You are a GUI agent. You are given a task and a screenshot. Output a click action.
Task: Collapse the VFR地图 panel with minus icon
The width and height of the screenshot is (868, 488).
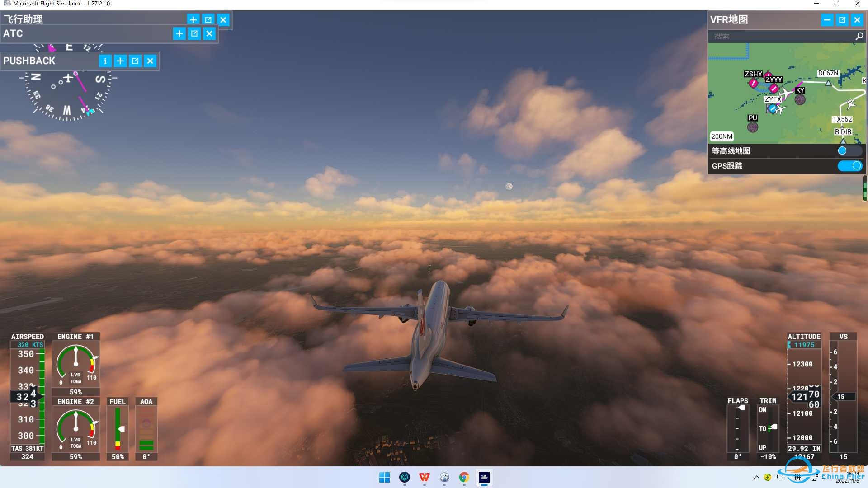pyautogui.click(x=827, y=20)
